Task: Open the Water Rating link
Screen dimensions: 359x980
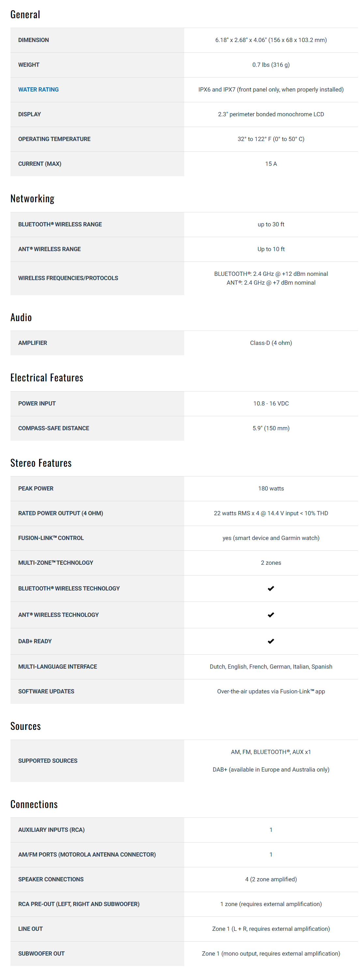Action: (x=38, y=90)
